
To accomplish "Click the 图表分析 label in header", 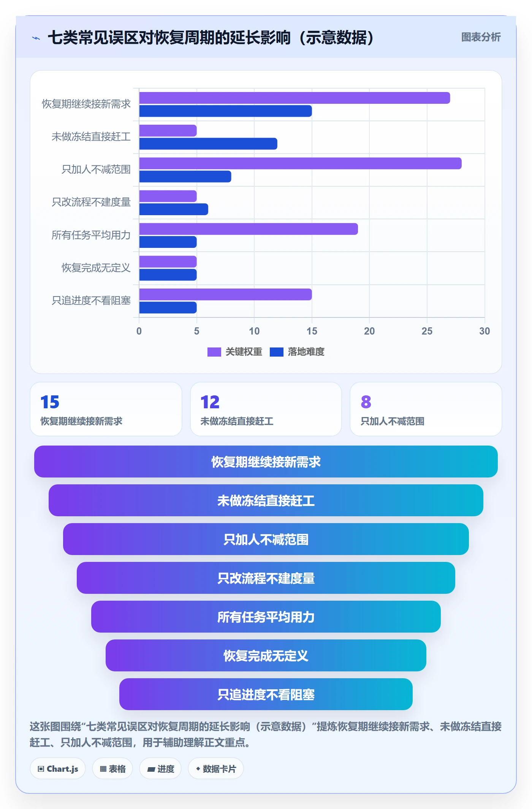I will 481,37.
